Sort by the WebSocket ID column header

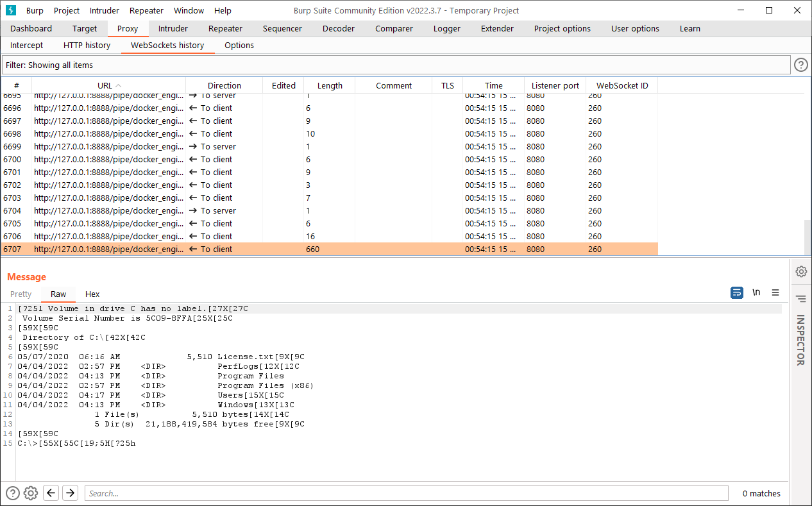(622, 85)
